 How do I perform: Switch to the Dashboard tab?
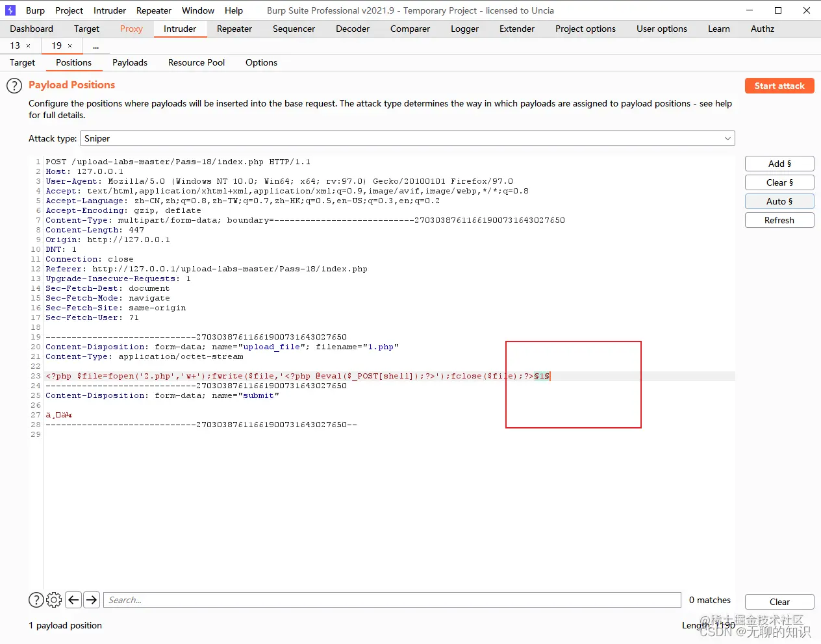(31, 29)
